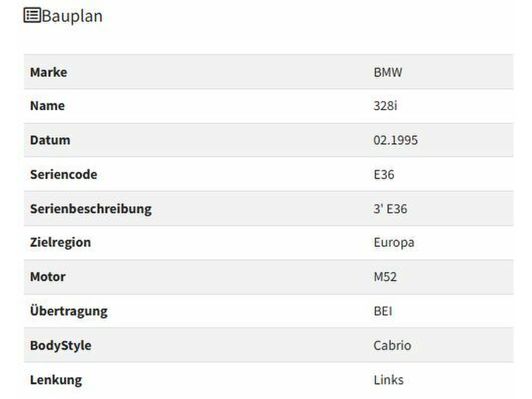
Task: Select the Marke row label
Action: pyautogui.click(x=48, y=72)
